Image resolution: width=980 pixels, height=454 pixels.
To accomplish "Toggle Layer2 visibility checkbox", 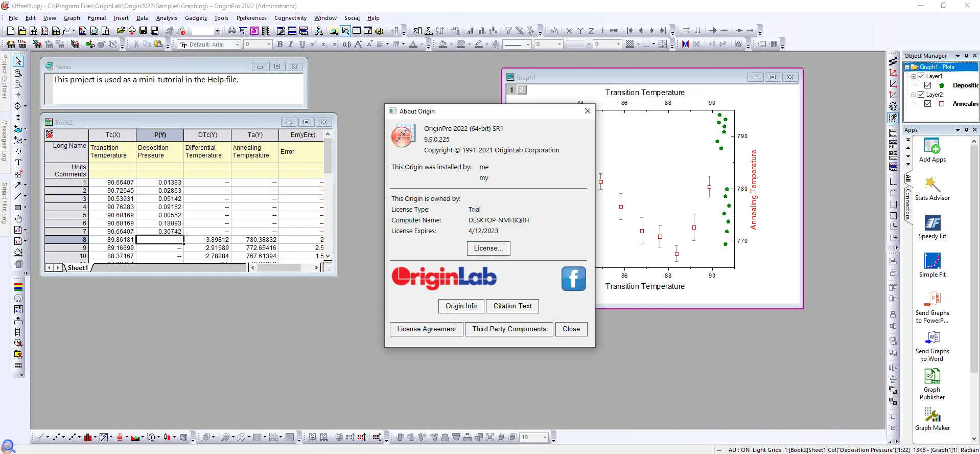I will pos(921,95).
